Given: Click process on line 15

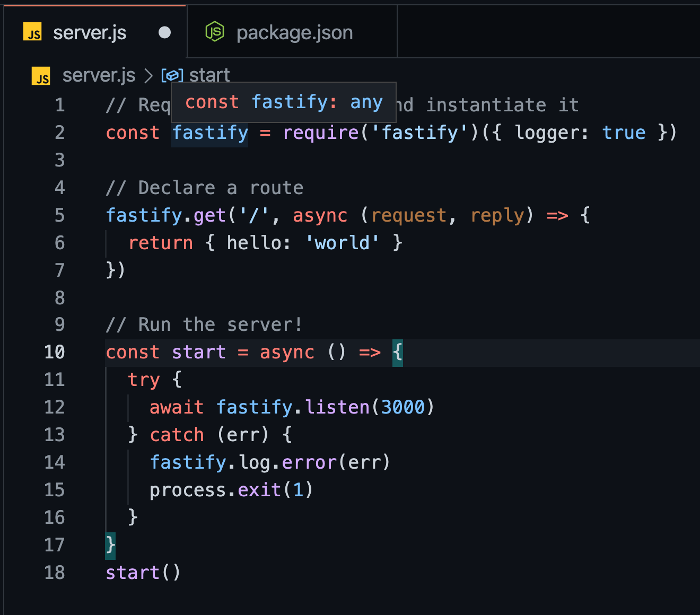Looking at the screenshot, I should click(x=188, y=490).
